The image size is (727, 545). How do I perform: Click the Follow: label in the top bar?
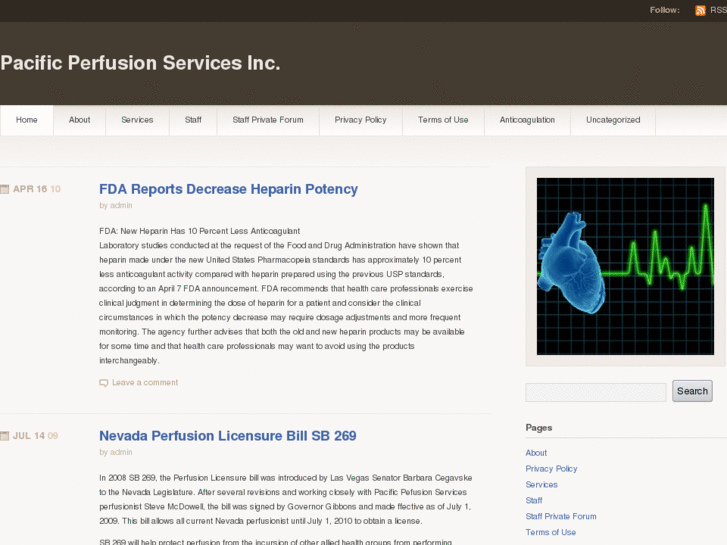click(x=664, y=10)
